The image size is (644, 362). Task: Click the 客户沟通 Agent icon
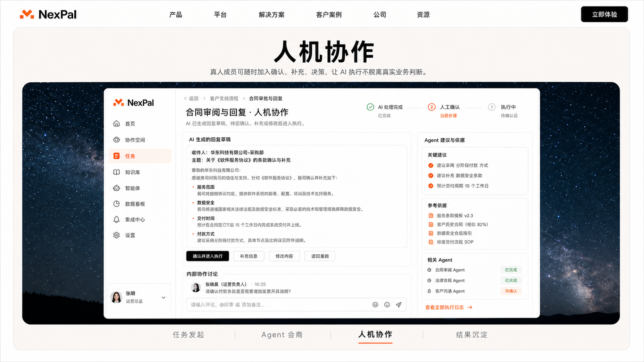(x=429, y=291)
